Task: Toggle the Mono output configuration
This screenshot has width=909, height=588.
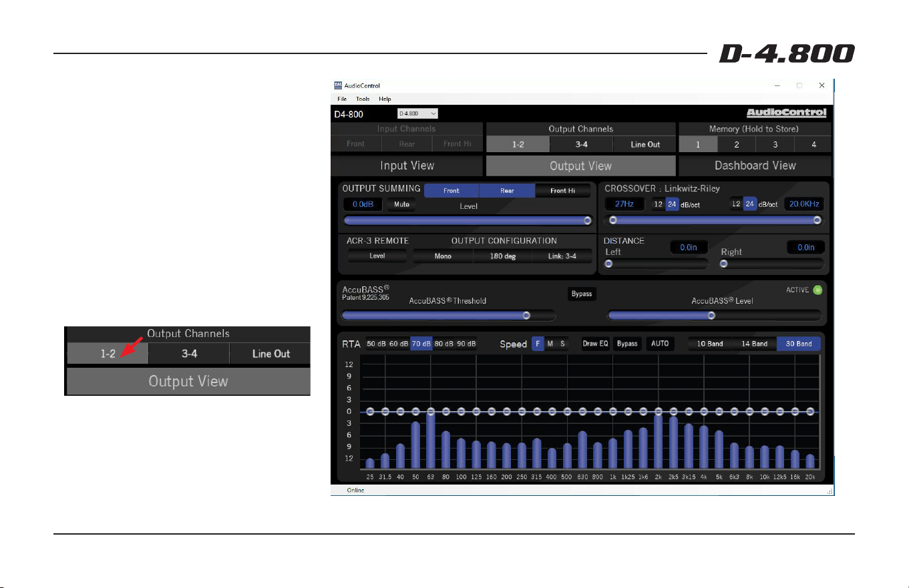Action: [x=443, y=256]
